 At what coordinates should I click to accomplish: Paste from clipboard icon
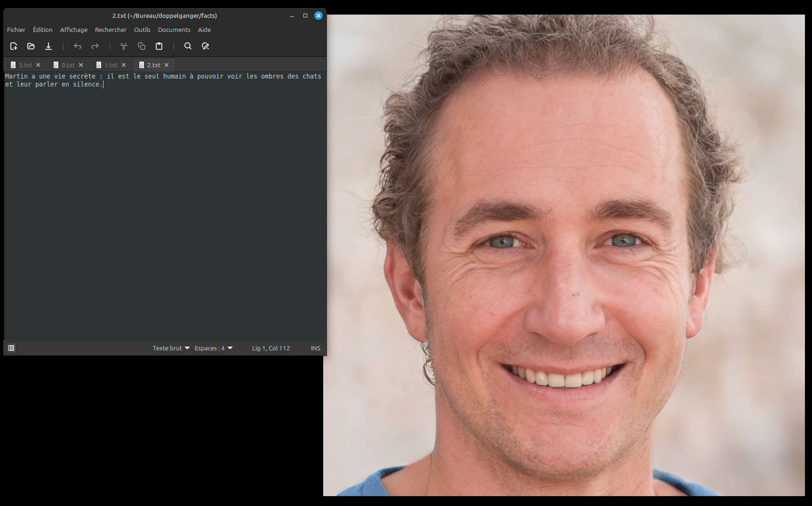[x=159, y=46]
